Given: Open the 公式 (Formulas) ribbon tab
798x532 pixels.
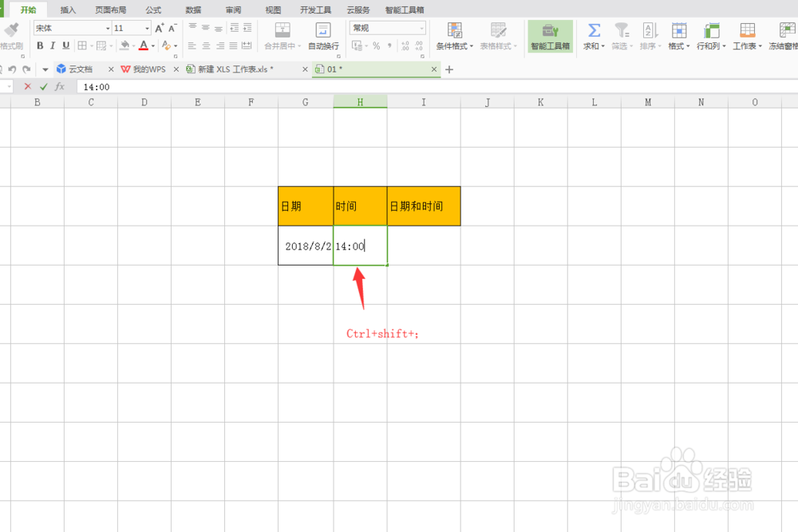Looking at the screenshot, I should (x=153, y=10).
